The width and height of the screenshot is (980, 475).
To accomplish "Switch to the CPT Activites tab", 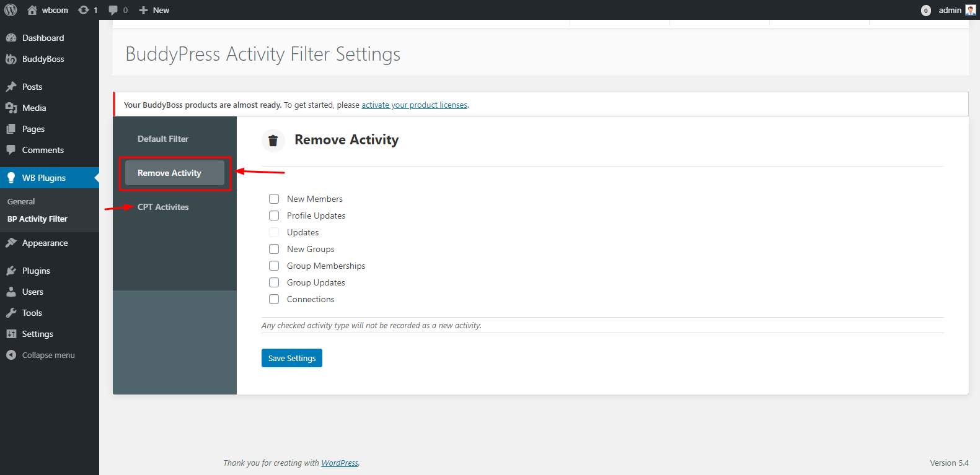I will 163,207.
